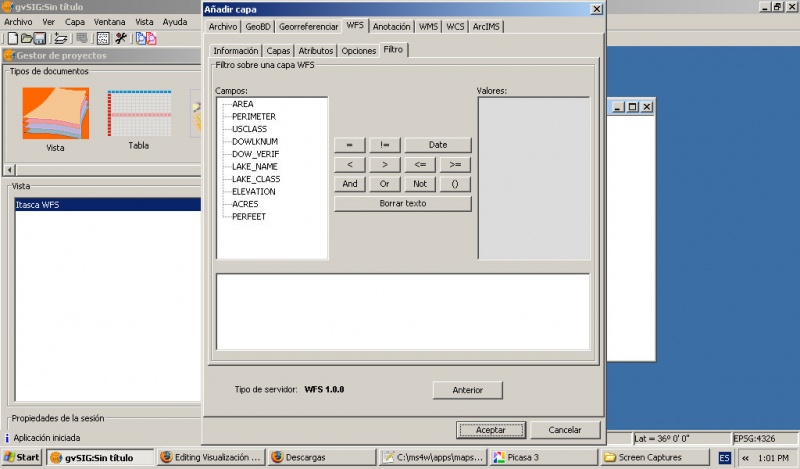Open preferences with the wrench icon
Screen dimensions: 800x469
click(121, 38)
